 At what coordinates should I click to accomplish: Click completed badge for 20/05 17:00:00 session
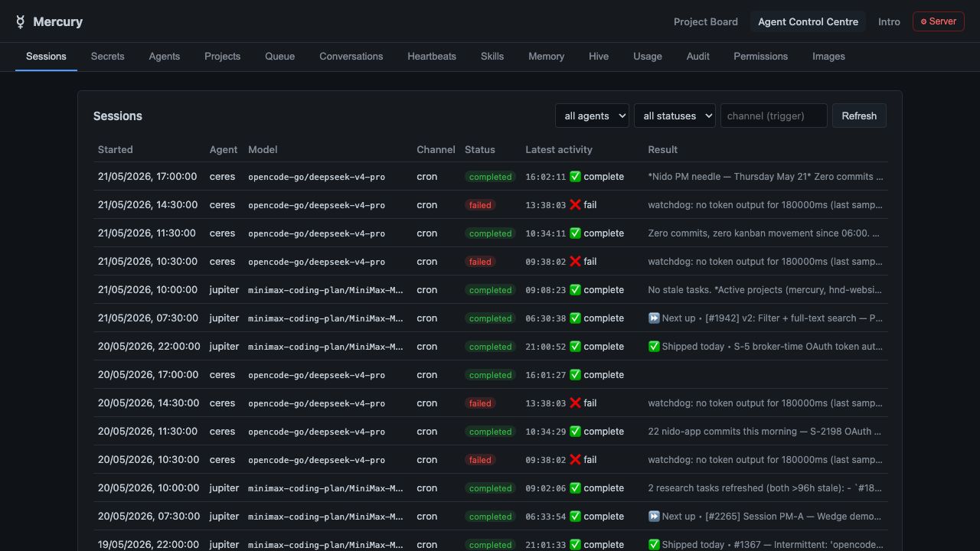click(490, 375)
